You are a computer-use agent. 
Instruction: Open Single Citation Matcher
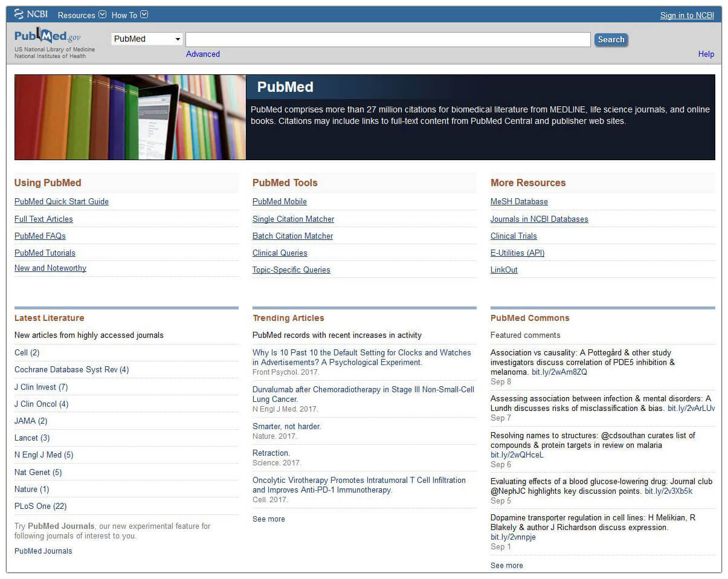(x=293, y=219)
